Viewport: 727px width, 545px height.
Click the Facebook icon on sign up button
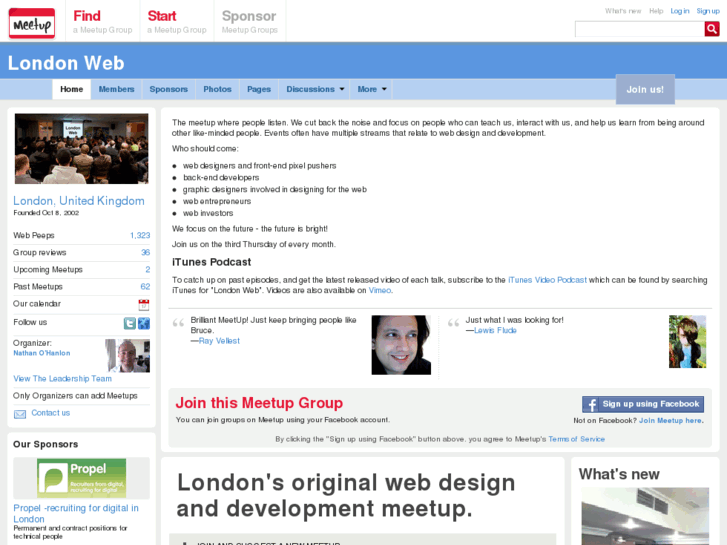591,404
